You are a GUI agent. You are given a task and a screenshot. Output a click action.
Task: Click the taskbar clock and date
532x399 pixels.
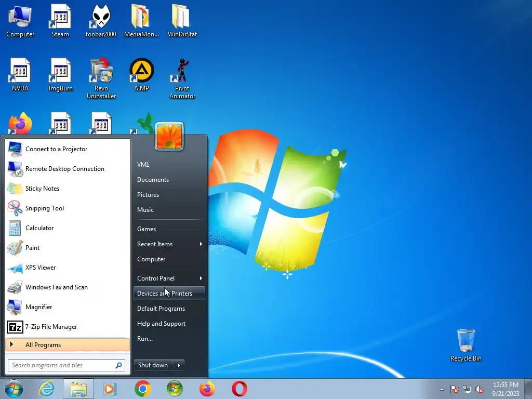506,389
